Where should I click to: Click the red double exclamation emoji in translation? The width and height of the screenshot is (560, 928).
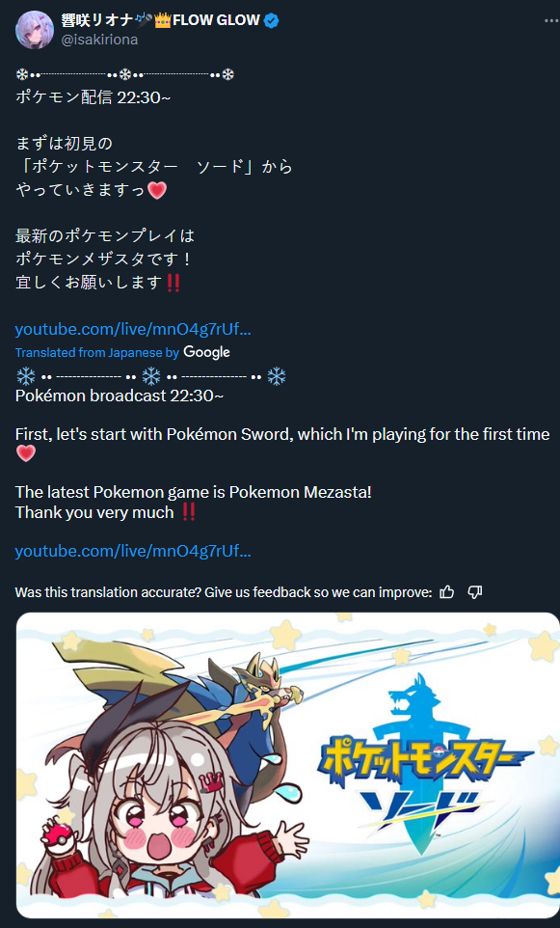click(x=189, y=512)
